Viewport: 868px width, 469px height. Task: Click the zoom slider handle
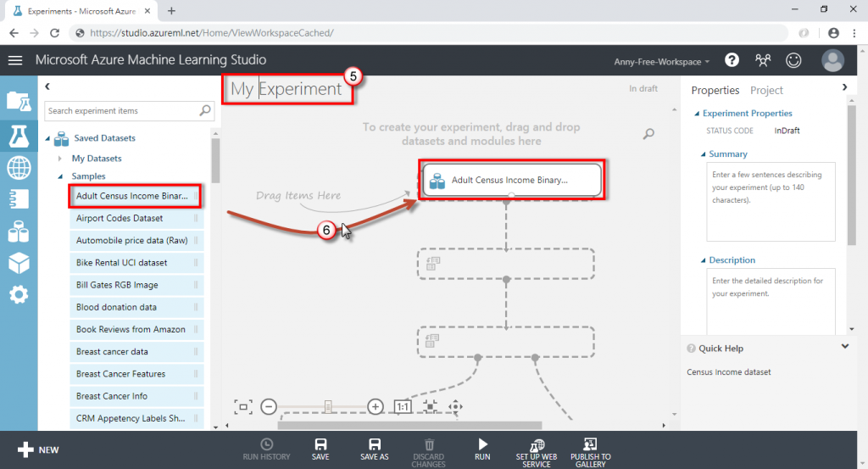(328, 407)
